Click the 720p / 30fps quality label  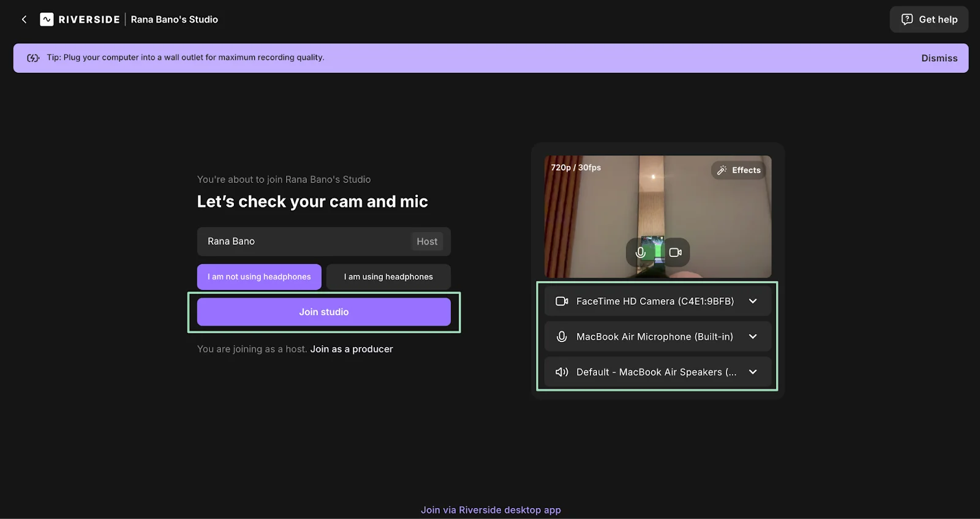tap(576, 168)
